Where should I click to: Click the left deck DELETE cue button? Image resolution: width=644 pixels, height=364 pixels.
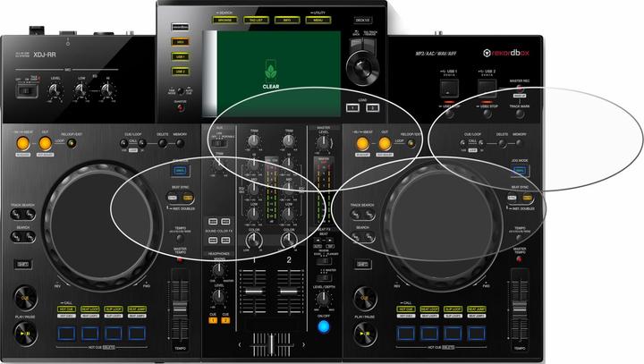163,143
